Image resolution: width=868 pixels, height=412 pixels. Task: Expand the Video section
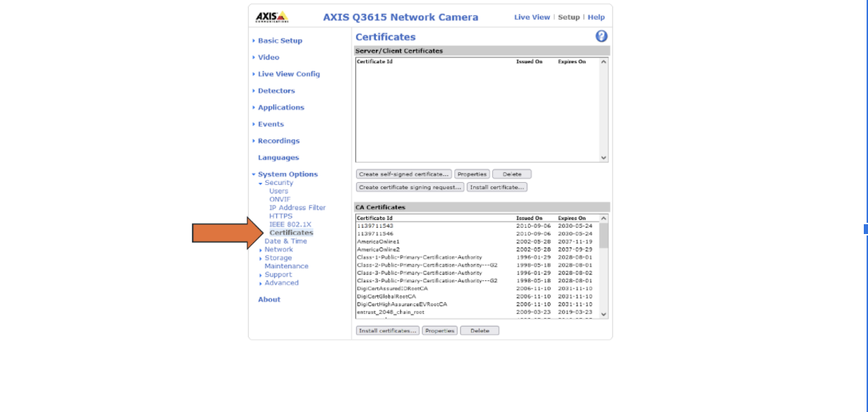tap(270, 57)
